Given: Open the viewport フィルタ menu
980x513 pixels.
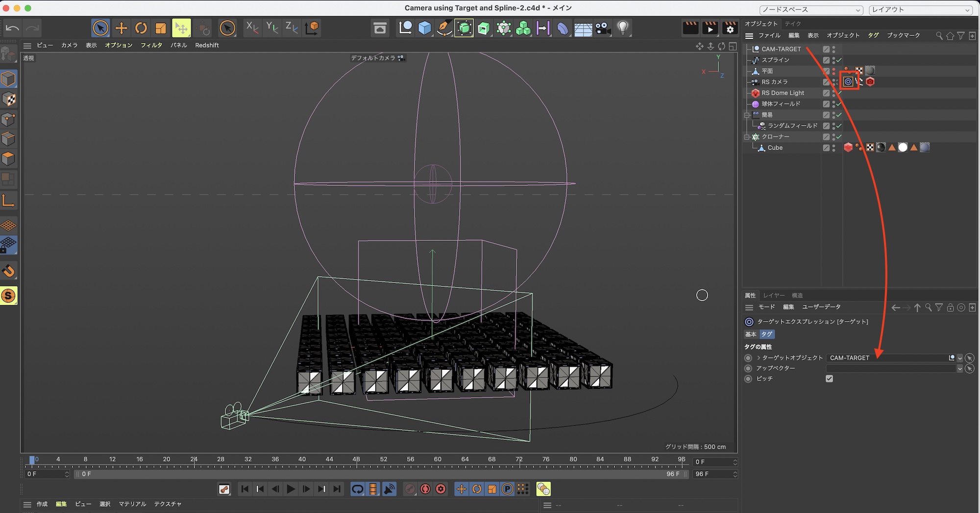Looking at the screenshot, I should coord(151,45).
